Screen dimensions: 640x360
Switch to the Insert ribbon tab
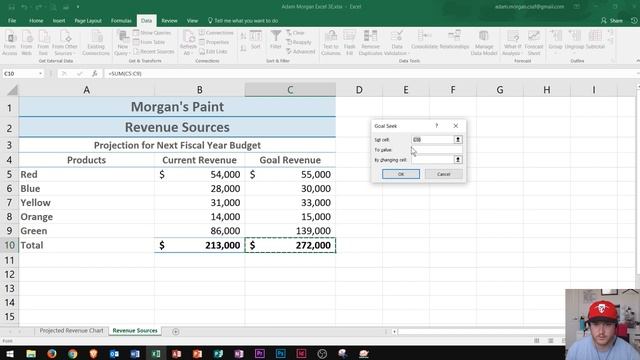(x=59, y=20)
